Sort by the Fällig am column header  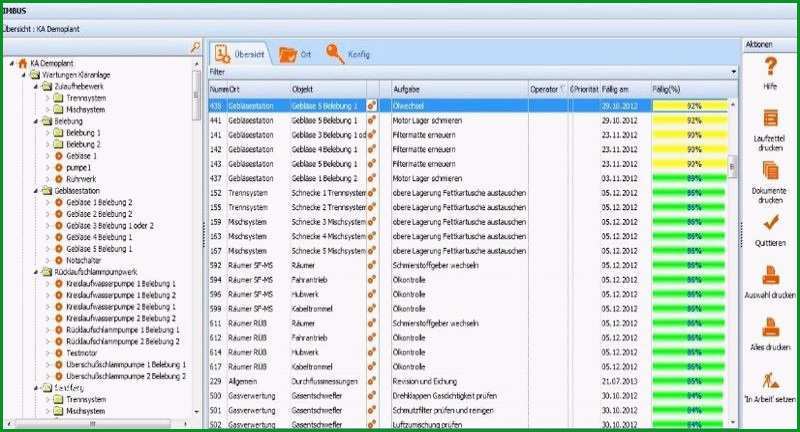[x=625, y=89]
